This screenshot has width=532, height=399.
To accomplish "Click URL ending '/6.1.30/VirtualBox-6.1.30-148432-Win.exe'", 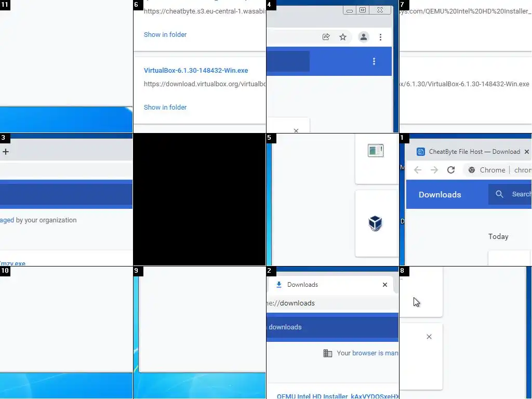I will (x=464, y=84).
